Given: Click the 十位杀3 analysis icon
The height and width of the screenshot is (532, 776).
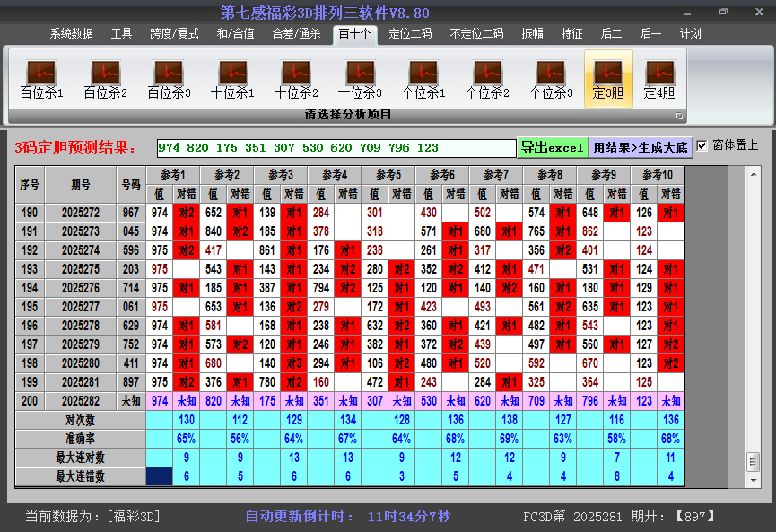Looking at the screenshot, I should [360, 79].
